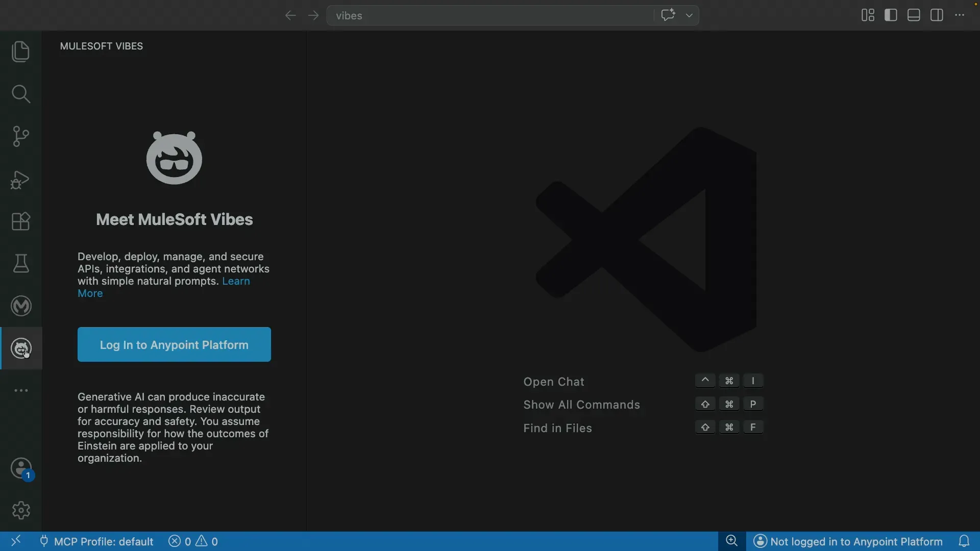Screen dimensions: 980x551
Task: Open title bar more actions ellipsis
Action: pos(960,15)
